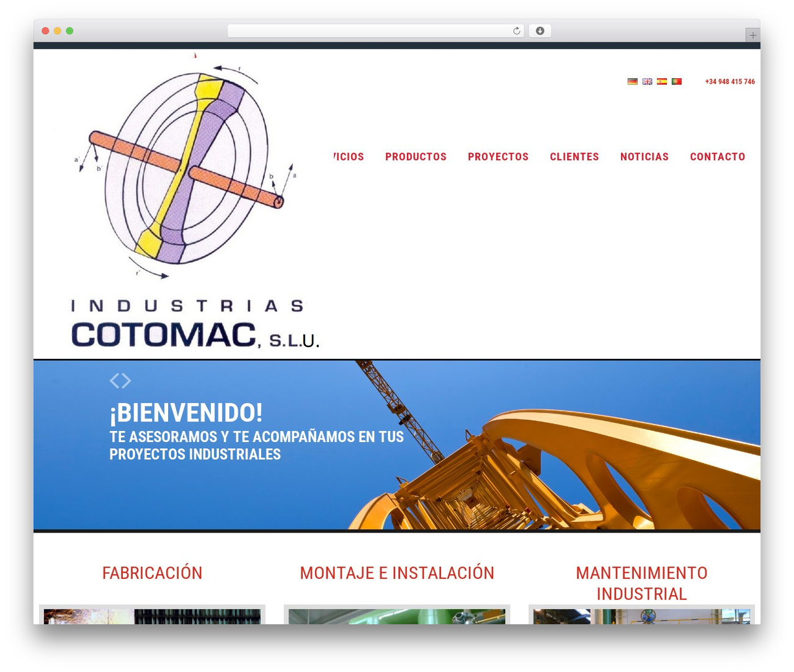The width and height of the screenshot is (794, 672).
Task: Switch site language to Portuguese flag
Action: 677,82
